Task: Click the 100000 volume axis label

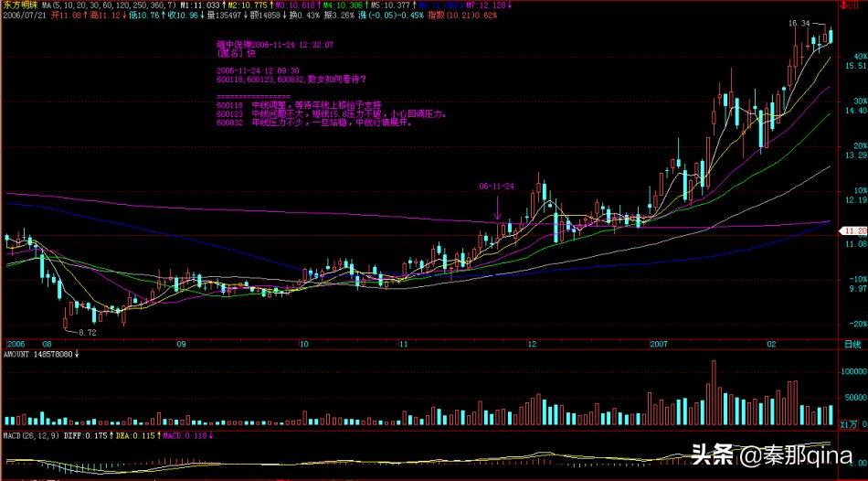Action: coord(853,373)
